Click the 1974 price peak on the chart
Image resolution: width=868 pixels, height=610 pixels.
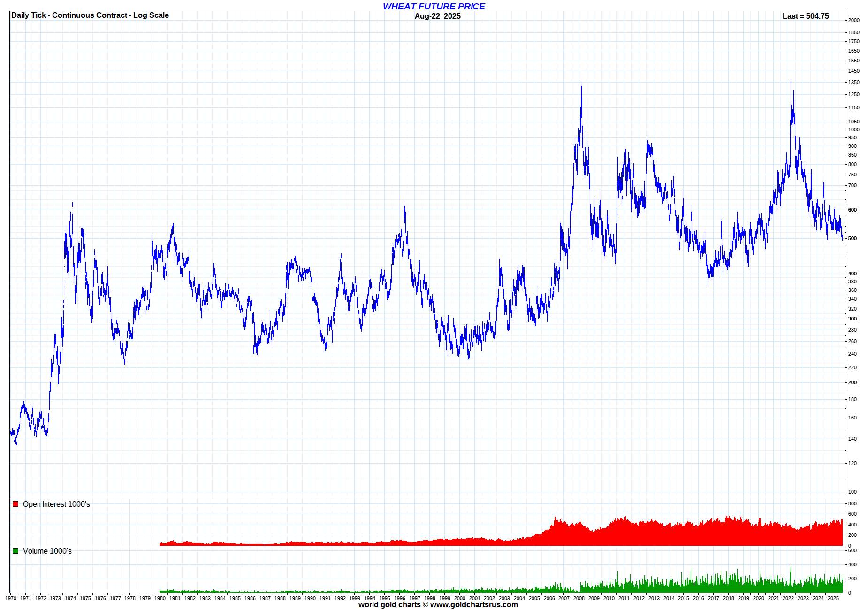[x=72, y=204]
